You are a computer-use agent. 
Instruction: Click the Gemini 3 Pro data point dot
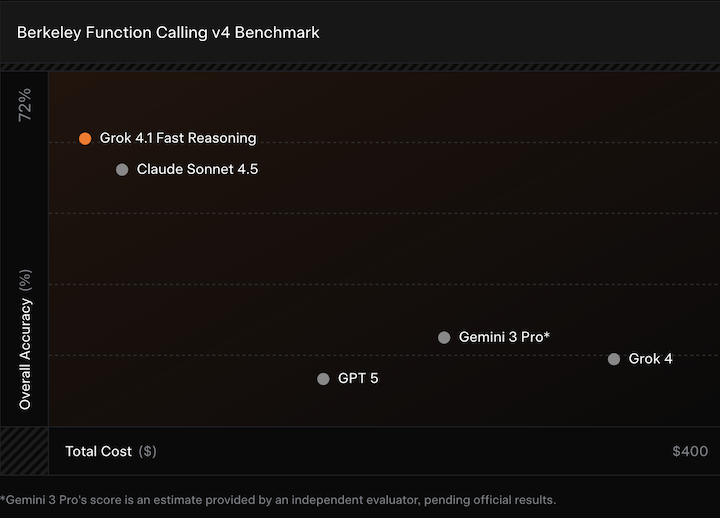444,338
